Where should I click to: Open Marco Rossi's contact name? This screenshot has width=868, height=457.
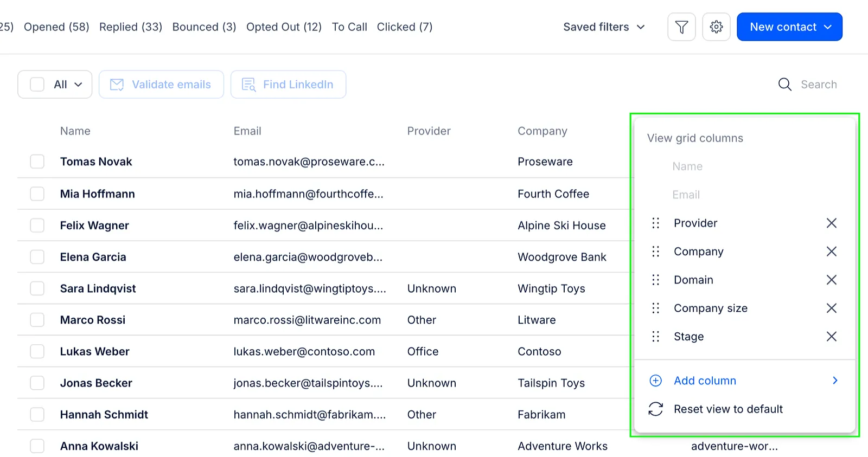[x=93, y=320]
